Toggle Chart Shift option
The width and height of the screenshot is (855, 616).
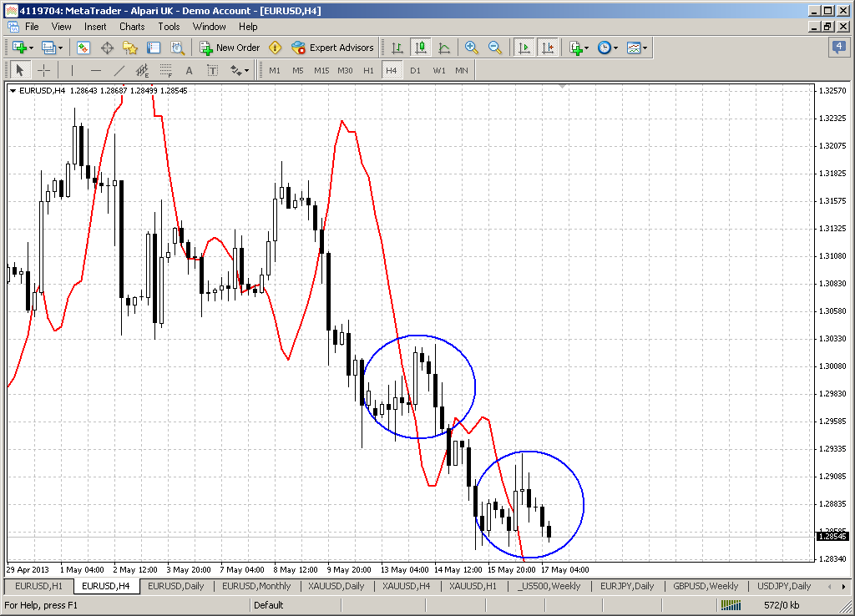click(x=548, y=48)
